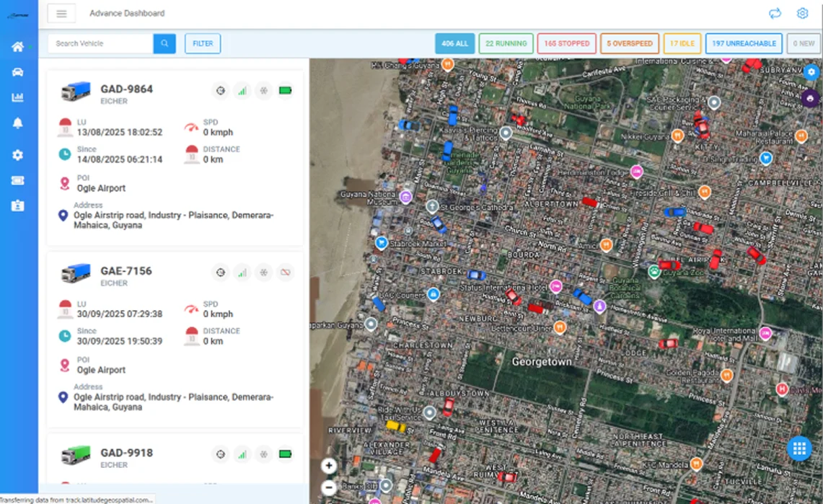The image size is (823, 504).
Task: Zoom in using the map plus button
Action: [329, 466]
